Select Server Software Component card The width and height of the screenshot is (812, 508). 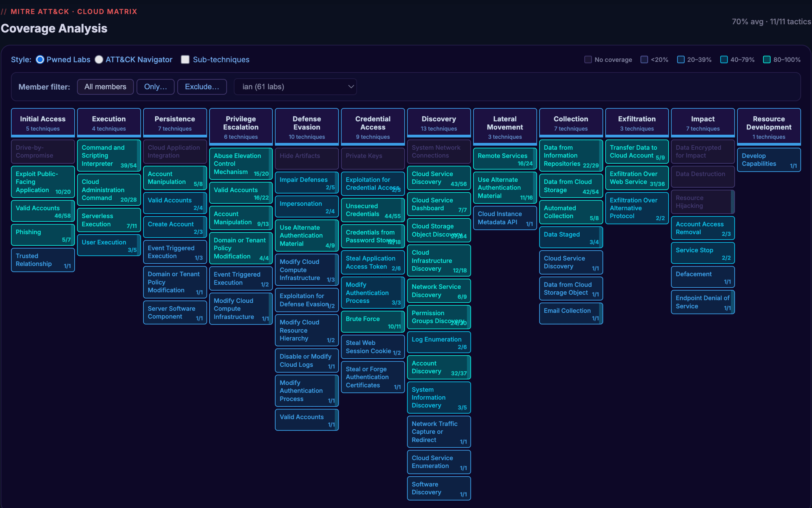(175, 313)
